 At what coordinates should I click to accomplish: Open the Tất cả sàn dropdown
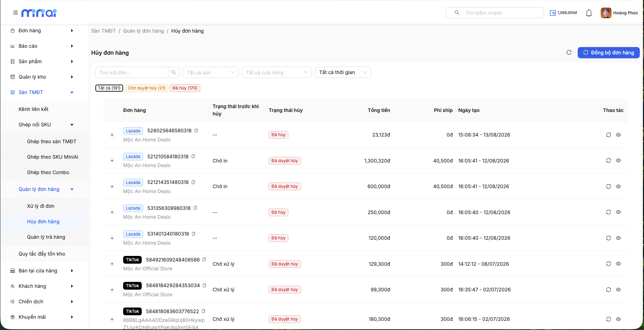tap(210, 72)
